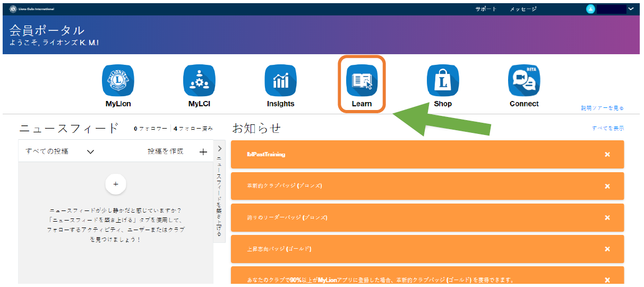Open the Connect beta icon
644x287 pixels.
click(524, 80)
